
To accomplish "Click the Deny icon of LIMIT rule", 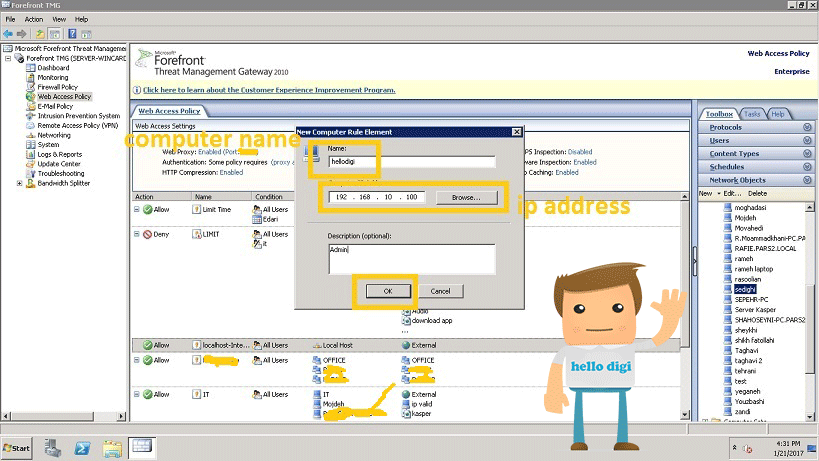I will tap(147, 234).
